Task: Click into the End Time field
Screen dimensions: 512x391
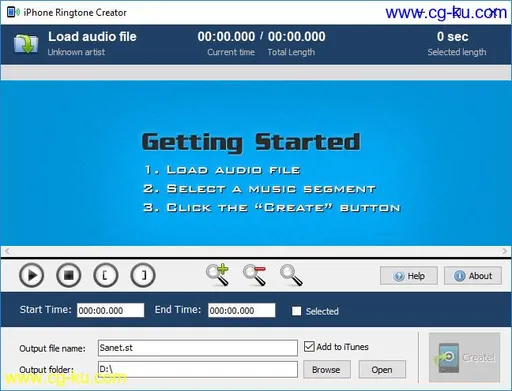Action: pos(242,310)
